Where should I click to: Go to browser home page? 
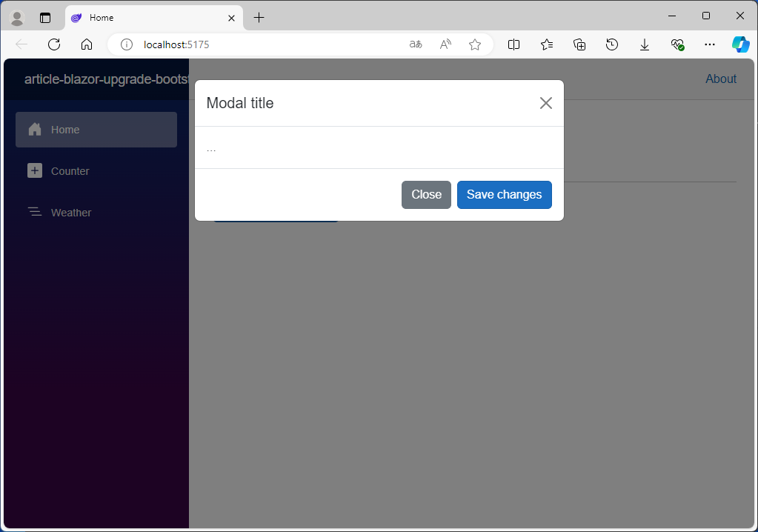[87, 44]
